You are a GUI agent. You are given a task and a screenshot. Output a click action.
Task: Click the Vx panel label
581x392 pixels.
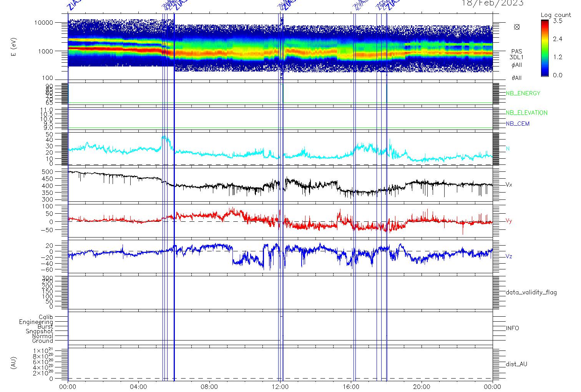coord(509,185)
